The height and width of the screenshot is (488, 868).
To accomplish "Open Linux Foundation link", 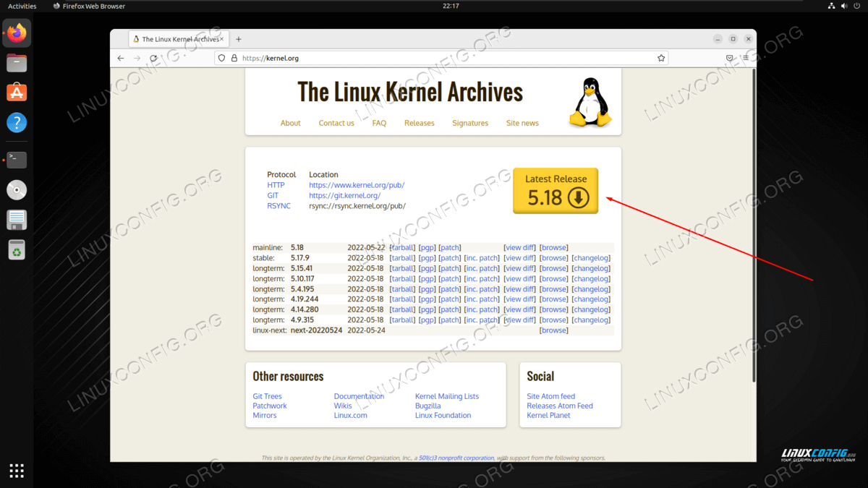I will [443, 415].
